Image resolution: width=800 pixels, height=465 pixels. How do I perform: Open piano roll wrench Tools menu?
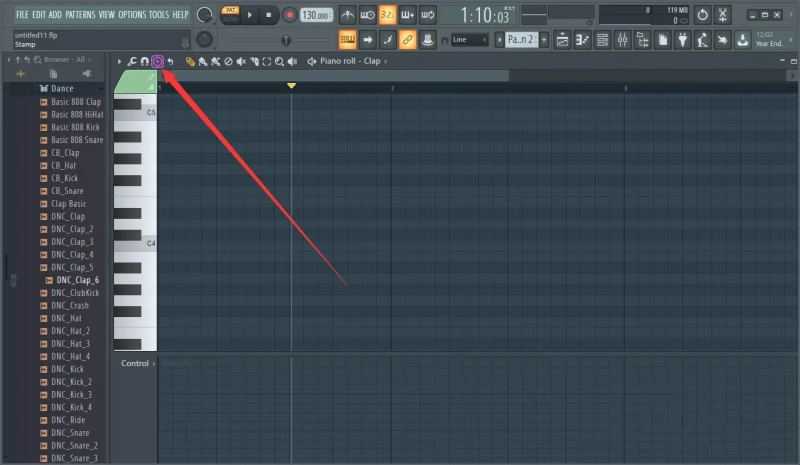tap(132, 61)
